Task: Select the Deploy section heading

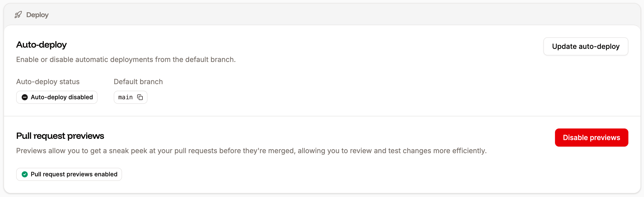Action: click(x=37, y=15)
